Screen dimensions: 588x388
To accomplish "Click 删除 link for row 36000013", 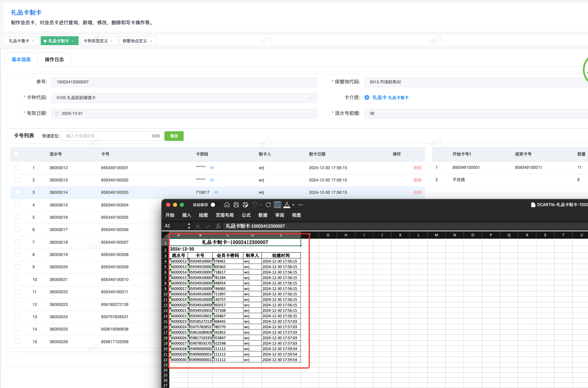I will click(x=417, y=180).
